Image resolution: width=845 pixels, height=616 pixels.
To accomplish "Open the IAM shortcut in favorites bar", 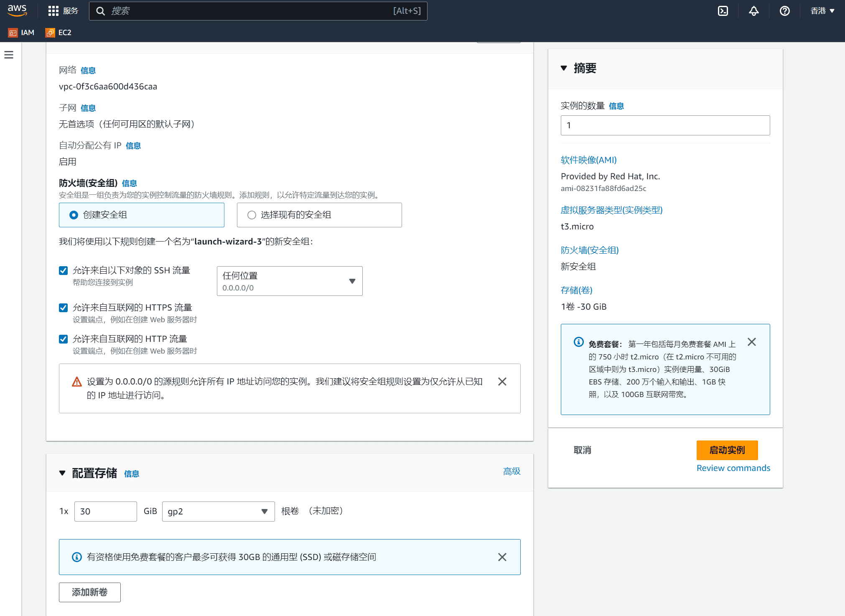I will pos(21,32).
